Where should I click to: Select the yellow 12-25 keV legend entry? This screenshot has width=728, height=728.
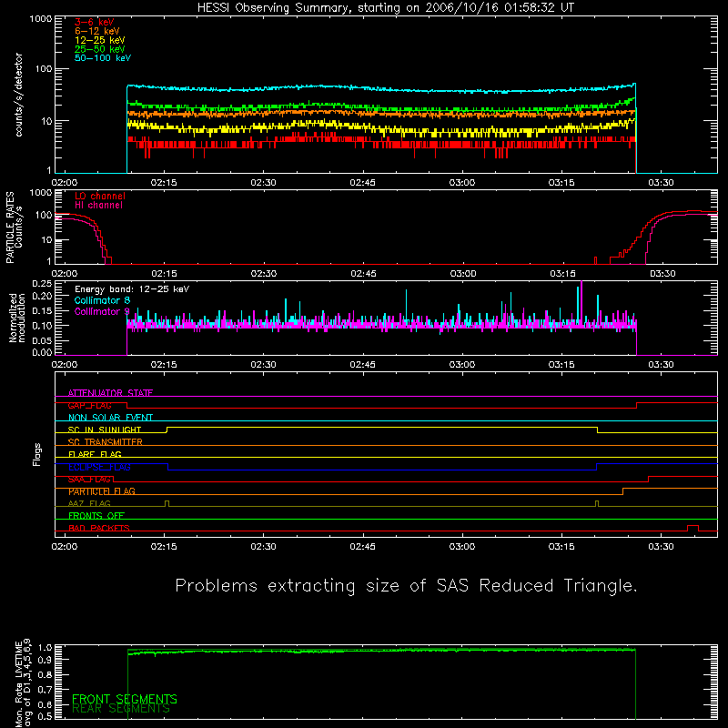pyautogui.click(x=99, y=40)
